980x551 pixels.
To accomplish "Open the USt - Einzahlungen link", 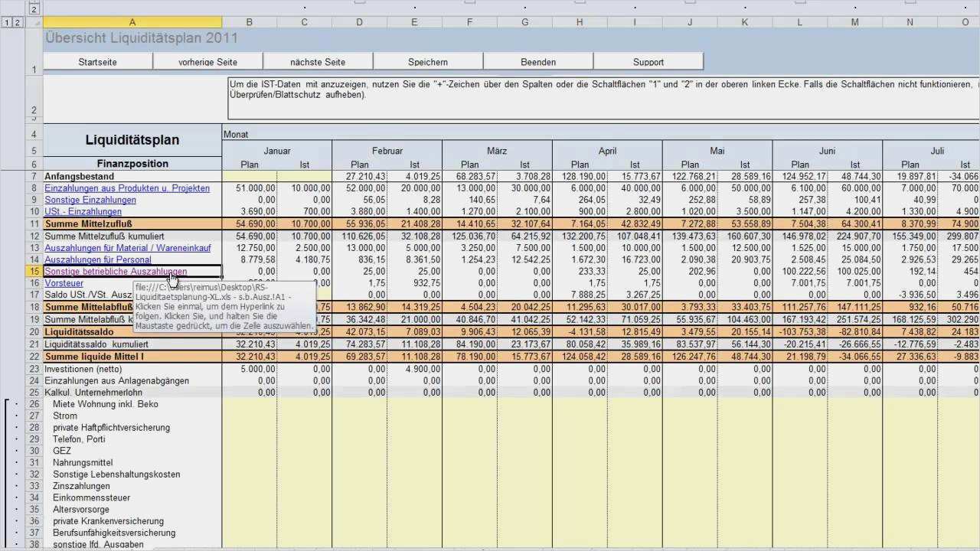I will point(83,212).
